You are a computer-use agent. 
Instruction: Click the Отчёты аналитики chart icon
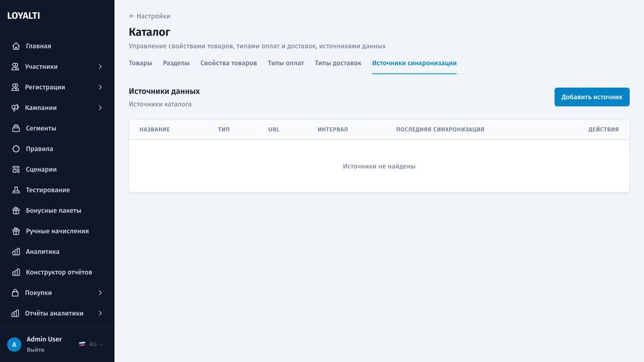pos(15,313)
